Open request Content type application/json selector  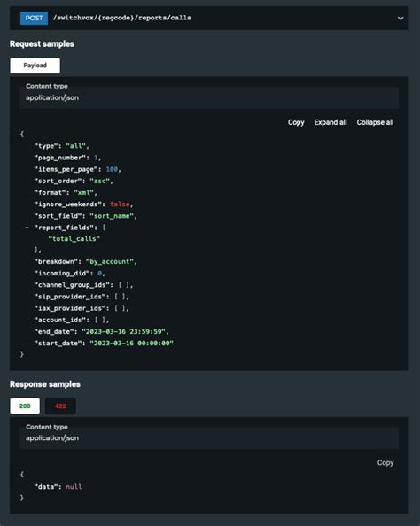[209, 97]
